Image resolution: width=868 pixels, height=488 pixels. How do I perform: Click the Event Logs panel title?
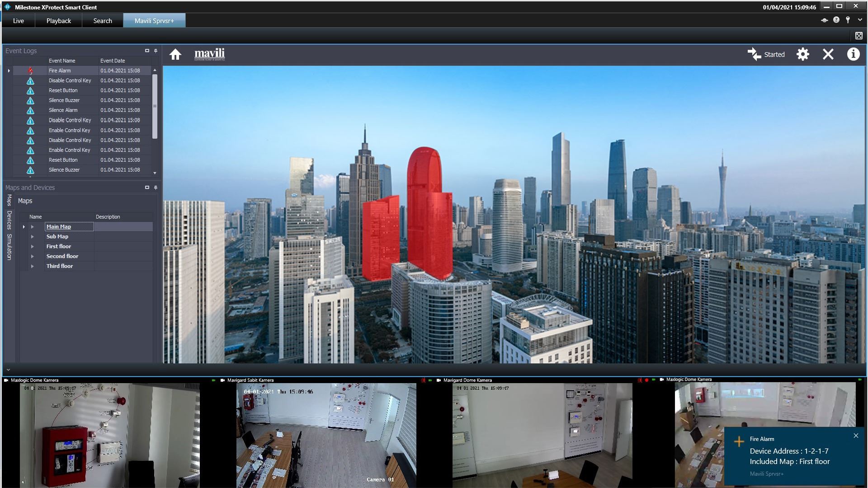tap(21, 51)
